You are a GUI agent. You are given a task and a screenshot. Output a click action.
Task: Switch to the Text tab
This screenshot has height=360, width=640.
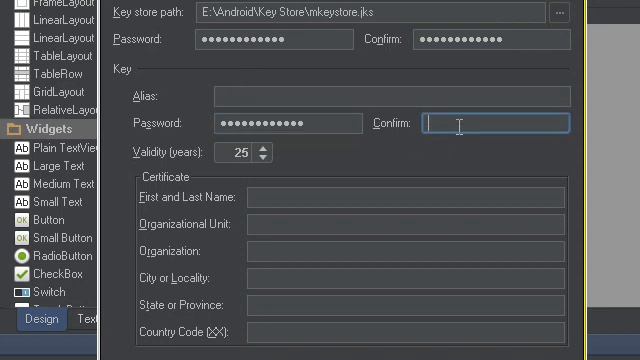pyautogui.click(x=87, y=319)
